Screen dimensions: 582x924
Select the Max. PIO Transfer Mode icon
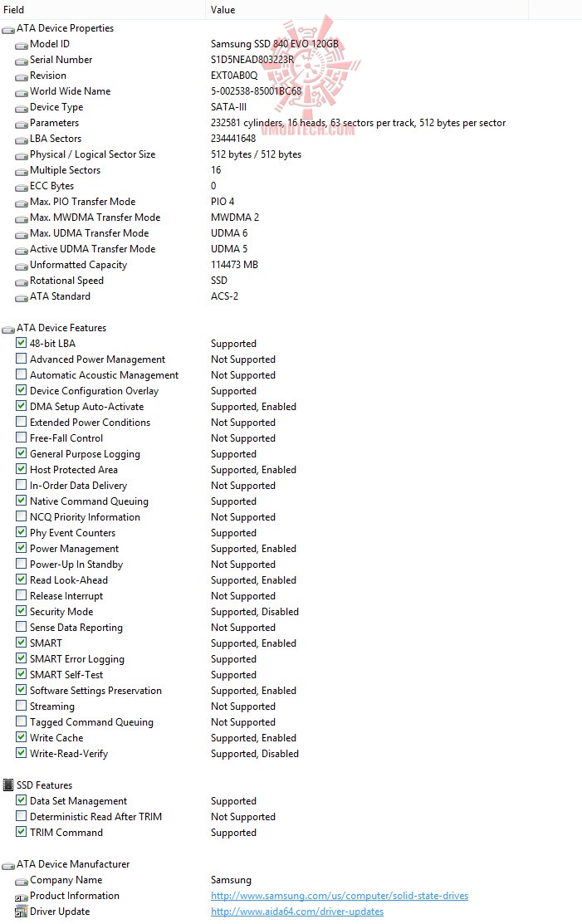pos(22,203)
